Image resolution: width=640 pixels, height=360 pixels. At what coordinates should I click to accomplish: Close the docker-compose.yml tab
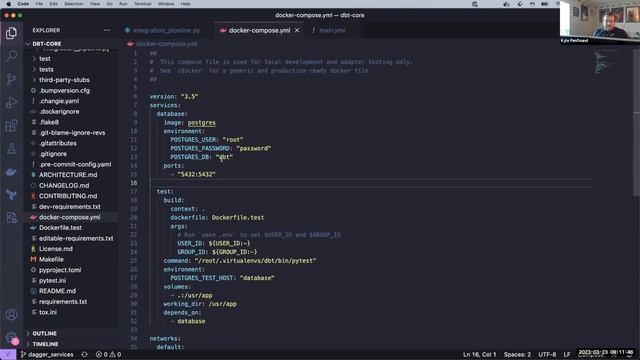pos(297,30)
